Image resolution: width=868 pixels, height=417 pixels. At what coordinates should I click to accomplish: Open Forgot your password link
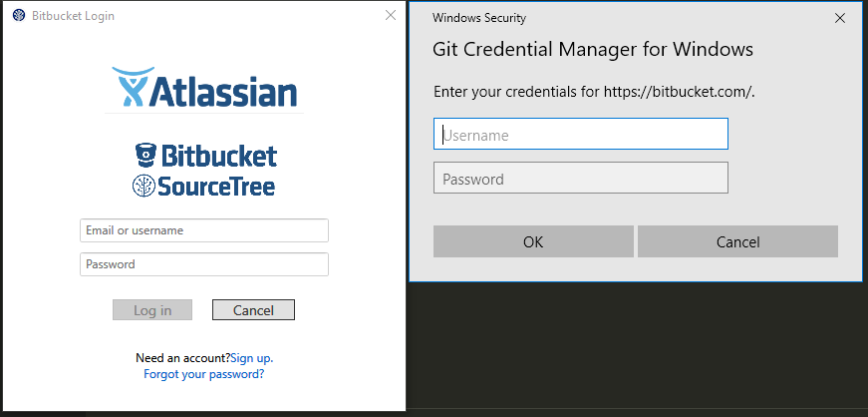click(203, 374)
